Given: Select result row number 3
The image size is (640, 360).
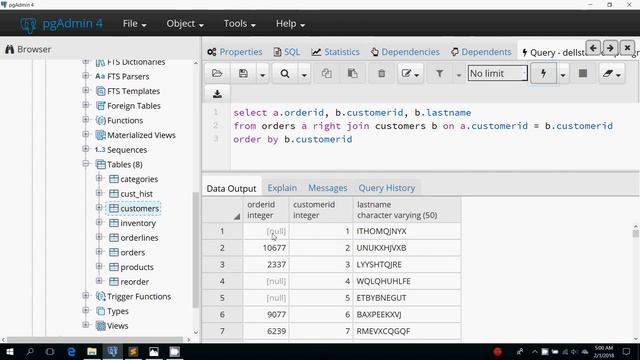Looking at the screenshot, I should tap(222, 265).
